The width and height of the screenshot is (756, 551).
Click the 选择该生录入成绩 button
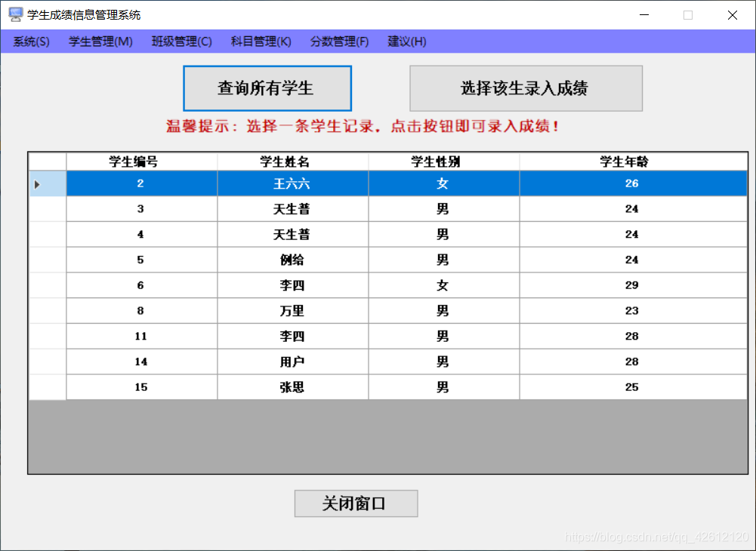point(526,88)
